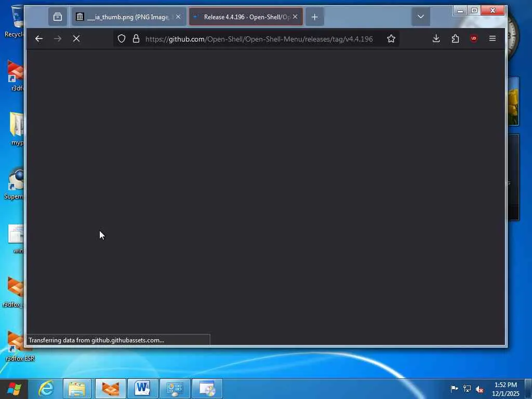Open Microsoft Word from the taskbar

142,389
